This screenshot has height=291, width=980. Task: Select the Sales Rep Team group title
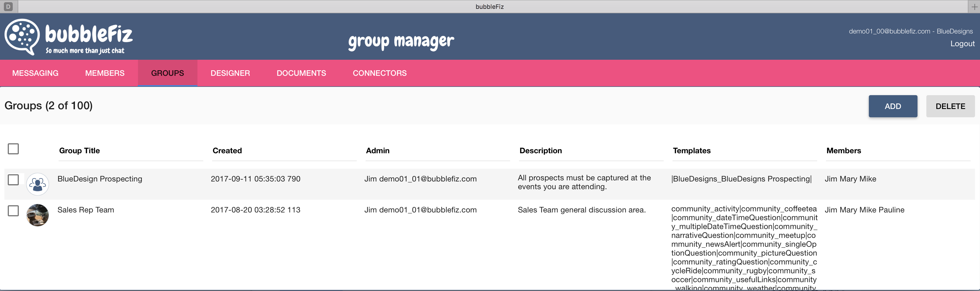[x=86, y=210]
